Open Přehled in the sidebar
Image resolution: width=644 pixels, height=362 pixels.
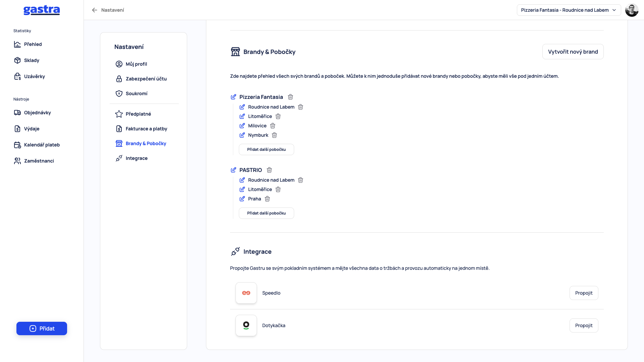28,44
